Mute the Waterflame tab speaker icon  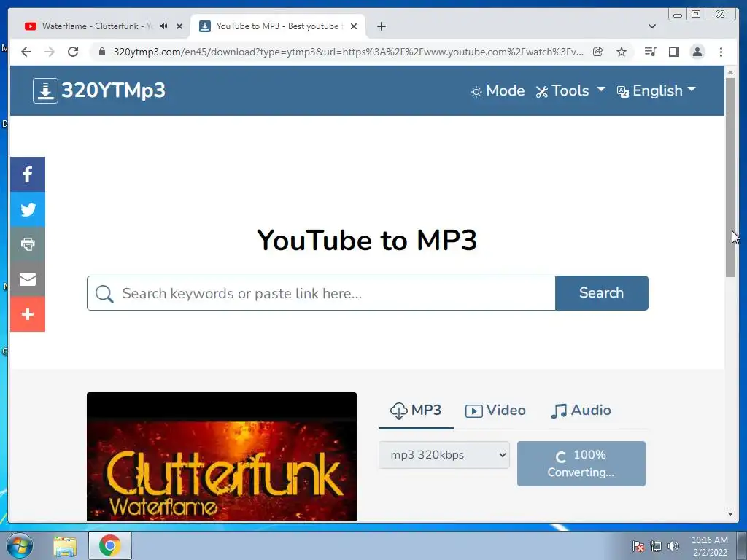click(x=164, y=26)
